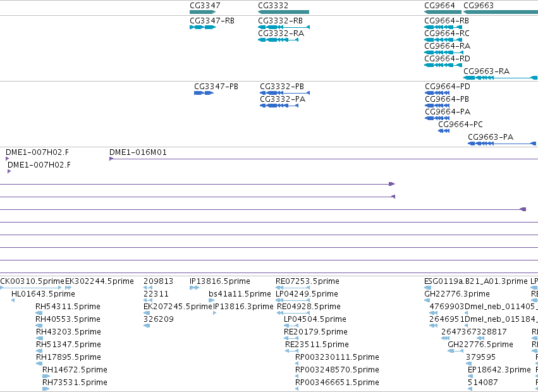Viewport: 538px width, 392px height.
Task: Select the LP04249.5prime EST label
Action: point(307,294)
